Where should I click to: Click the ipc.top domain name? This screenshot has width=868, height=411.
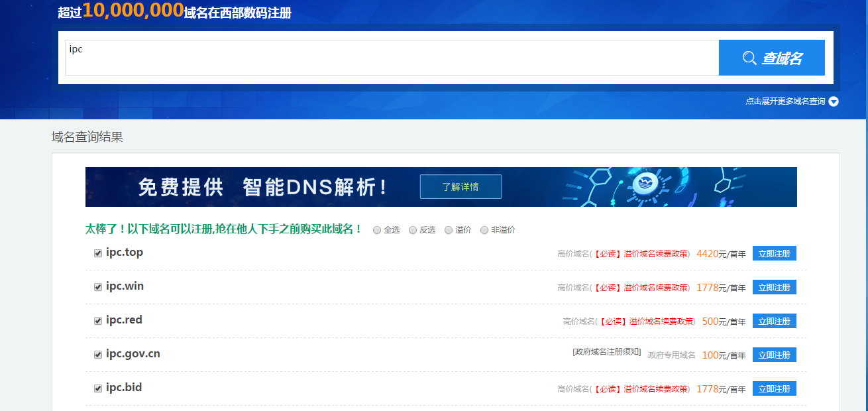point(125,253)
